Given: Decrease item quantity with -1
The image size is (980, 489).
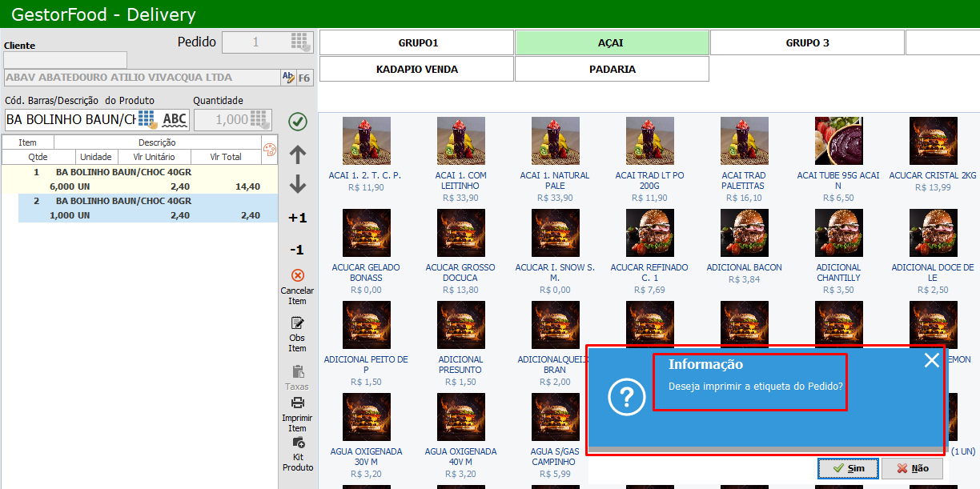Looking at the screenshot, I should pos(297,250).
